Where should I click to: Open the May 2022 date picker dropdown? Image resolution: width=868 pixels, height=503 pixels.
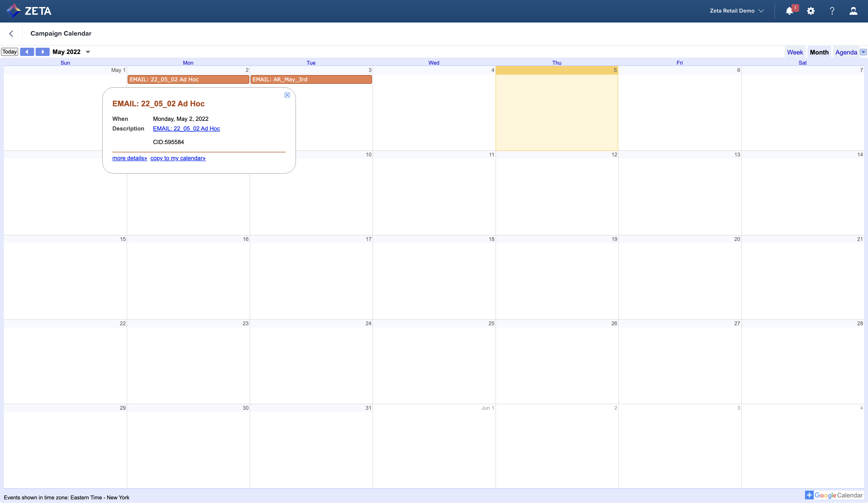(88, 52)
